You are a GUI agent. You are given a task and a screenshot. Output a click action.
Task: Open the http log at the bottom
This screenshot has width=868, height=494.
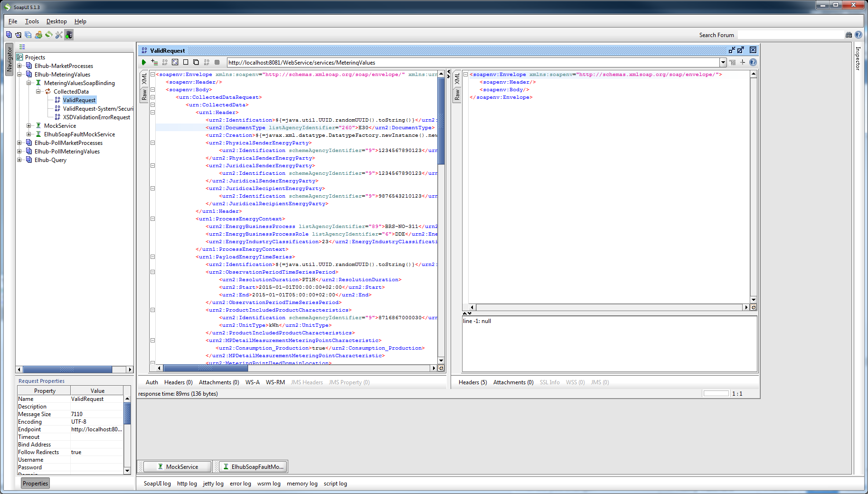click(187, 484)
